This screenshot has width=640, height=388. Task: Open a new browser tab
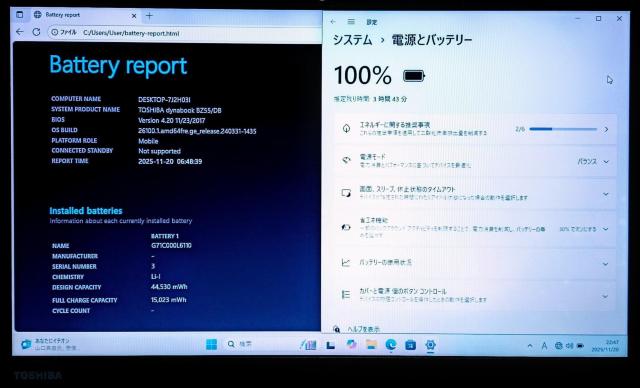coord(149,16)
